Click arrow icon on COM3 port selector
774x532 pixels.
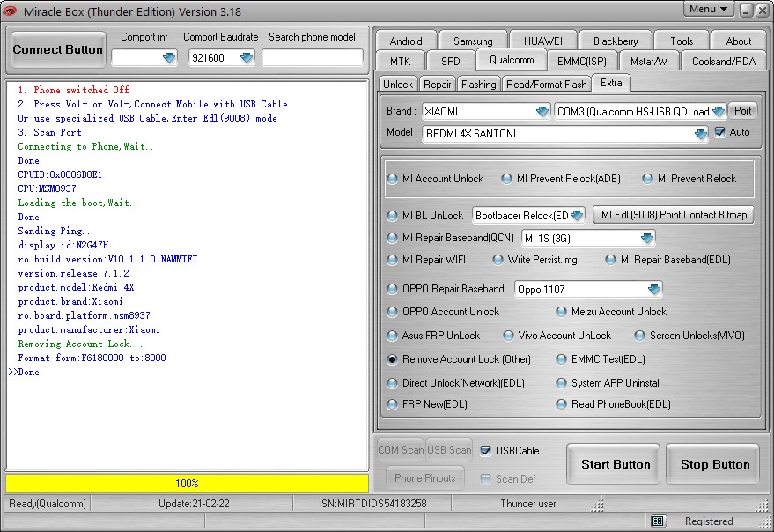pyautogui.click(x=718, y=112)
